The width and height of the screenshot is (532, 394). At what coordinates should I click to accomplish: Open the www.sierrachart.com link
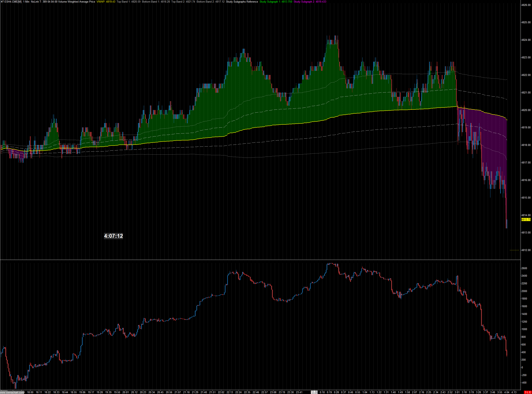(12, 392)
